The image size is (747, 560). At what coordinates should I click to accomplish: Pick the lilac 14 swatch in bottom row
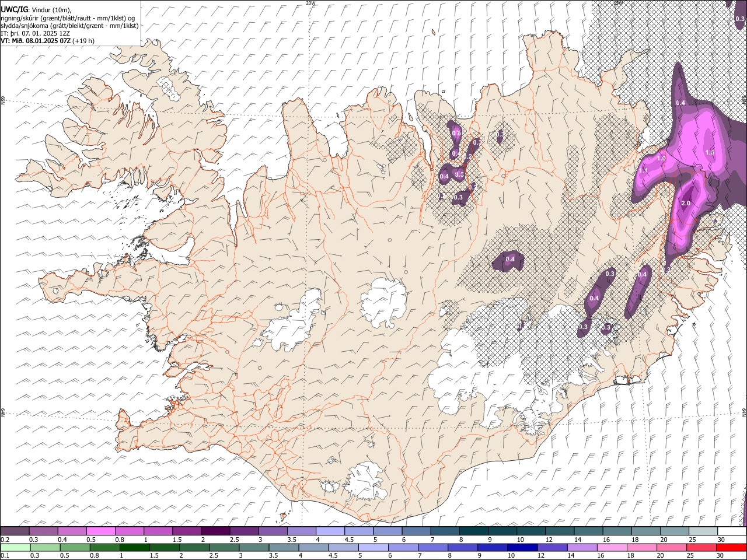point(582,547)
